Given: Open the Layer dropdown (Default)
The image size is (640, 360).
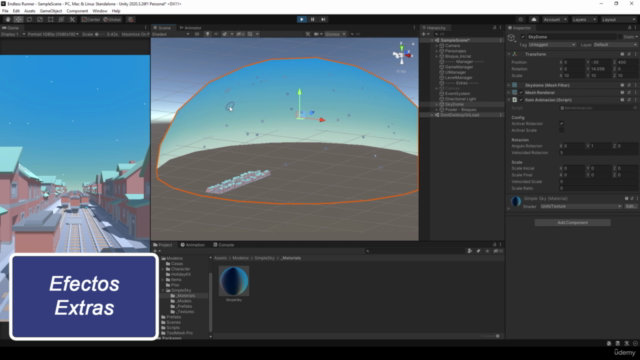Looking at the screenshot, I should [615, 44].
